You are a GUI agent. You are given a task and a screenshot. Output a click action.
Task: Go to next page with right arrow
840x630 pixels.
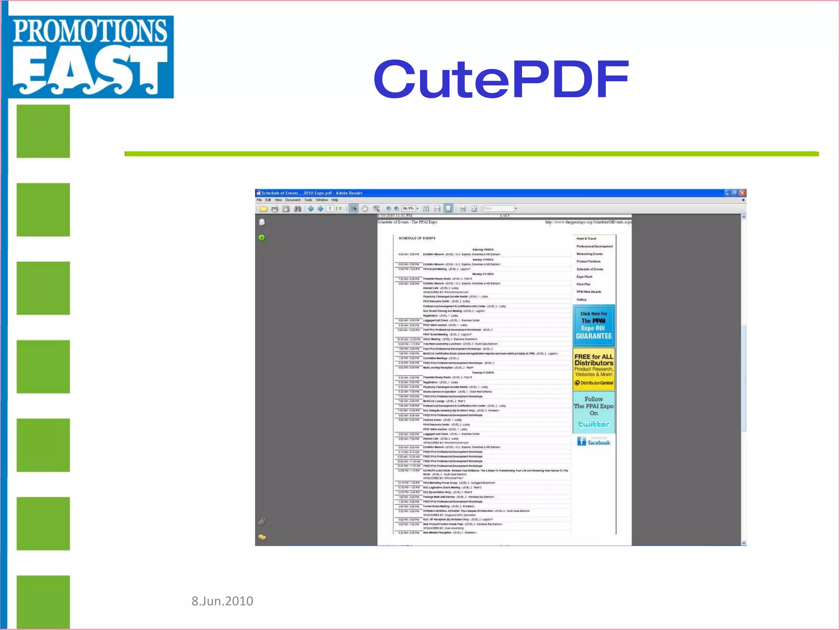320,209
